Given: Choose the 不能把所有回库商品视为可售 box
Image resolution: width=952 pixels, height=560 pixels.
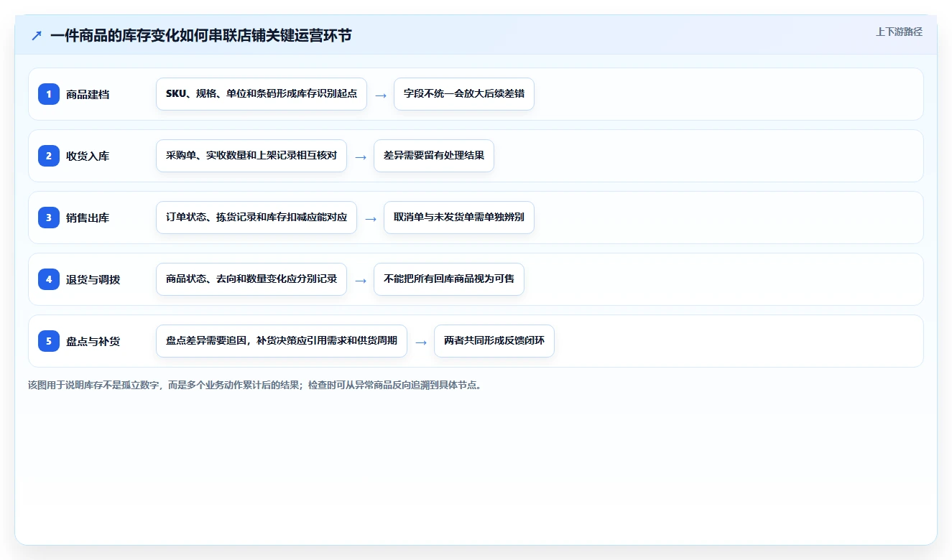Looking at the screenshot, I should [x=449, y=279].
